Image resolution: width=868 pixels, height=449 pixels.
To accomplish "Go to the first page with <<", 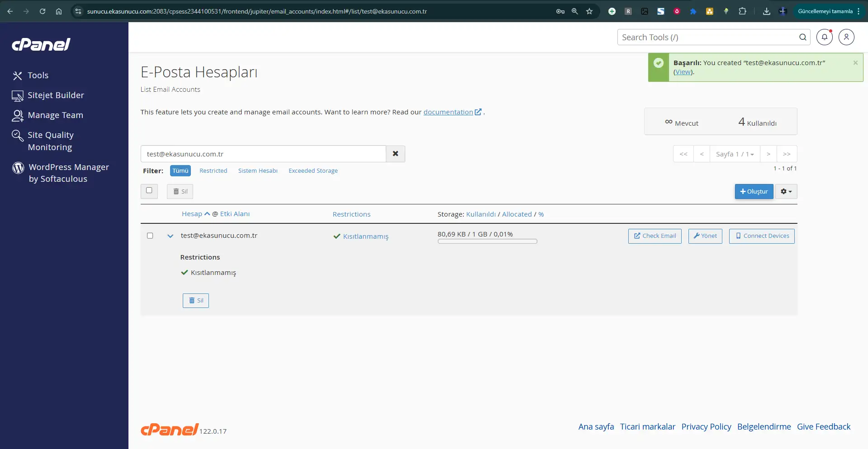I will pyautogui.click(x=683, y=154).
